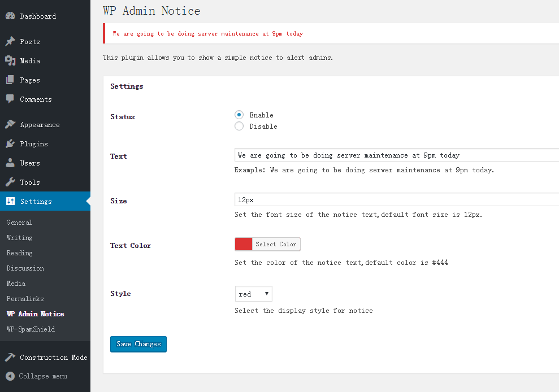
Task: Click 'Select the display style for notice' text
Action: point(304,311)
